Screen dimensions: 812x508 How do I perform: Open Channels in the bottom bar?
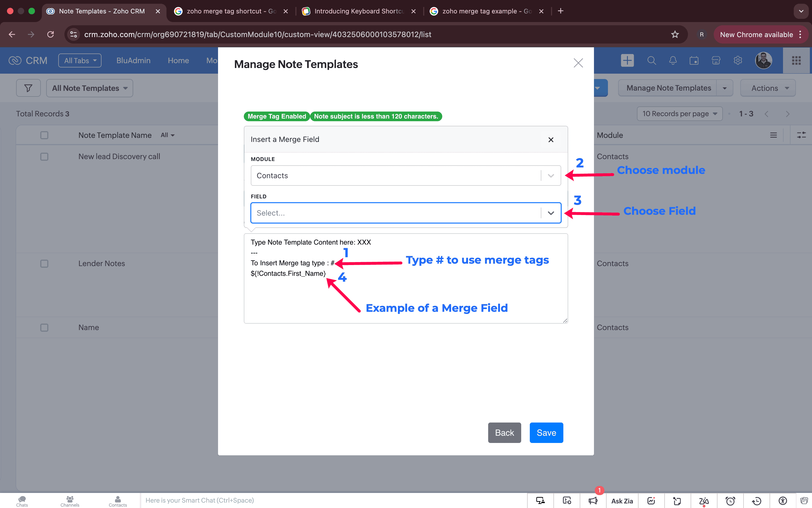(70, 501)
